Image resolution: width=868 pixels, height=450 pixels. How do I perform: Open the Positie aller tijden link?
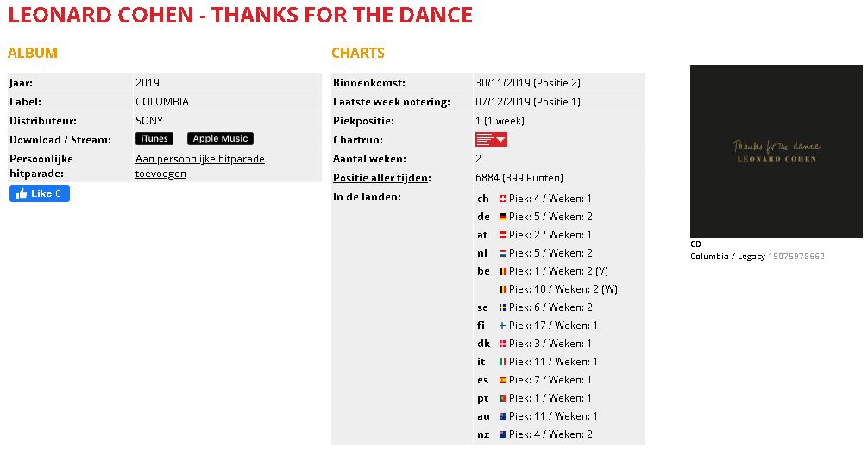[x=381, y=178]
